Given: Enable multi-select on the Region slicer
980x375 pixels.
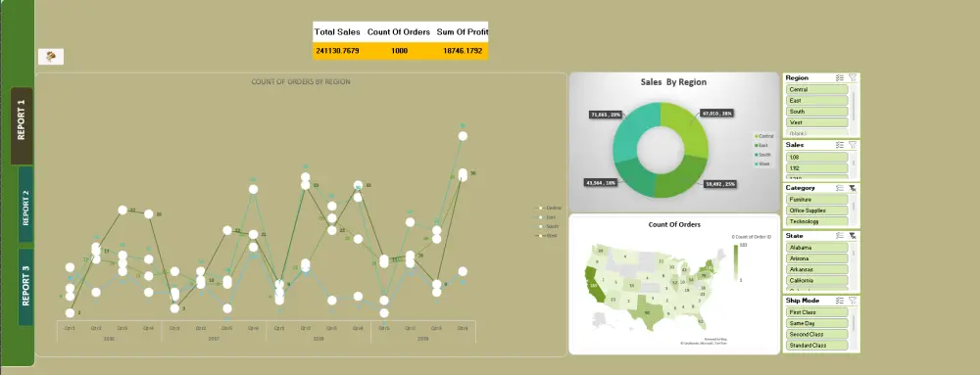Looking at the screenshot, I should click(x=840, y=78).
